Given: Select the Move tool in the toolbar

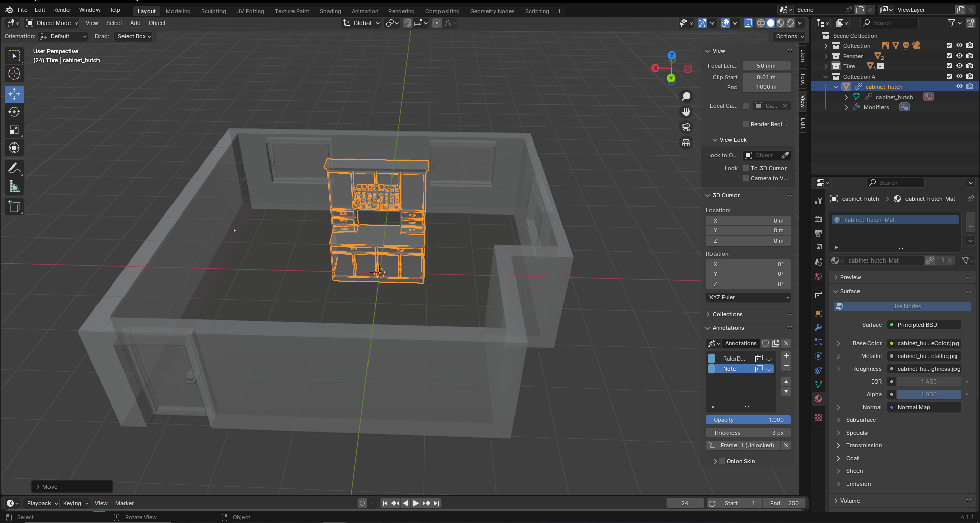Looking at the screenshot, I should 14,94.
